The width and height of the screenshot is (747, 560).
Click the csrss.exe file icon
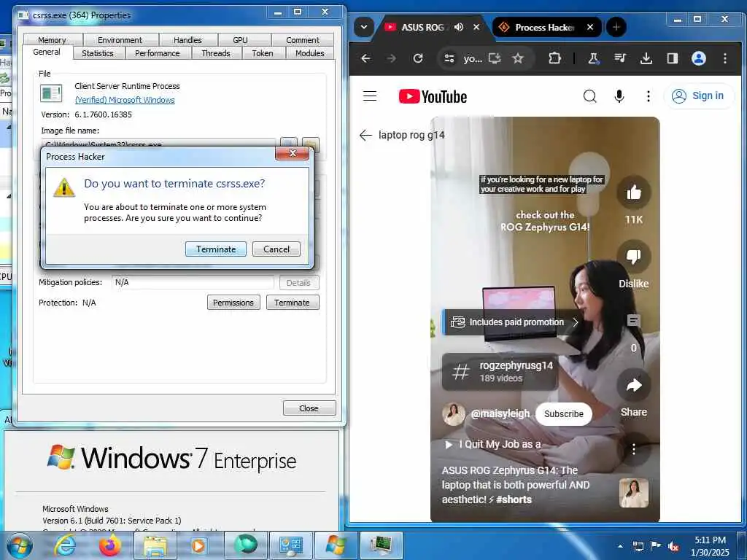pyautogui.click(x=51, y=93)
